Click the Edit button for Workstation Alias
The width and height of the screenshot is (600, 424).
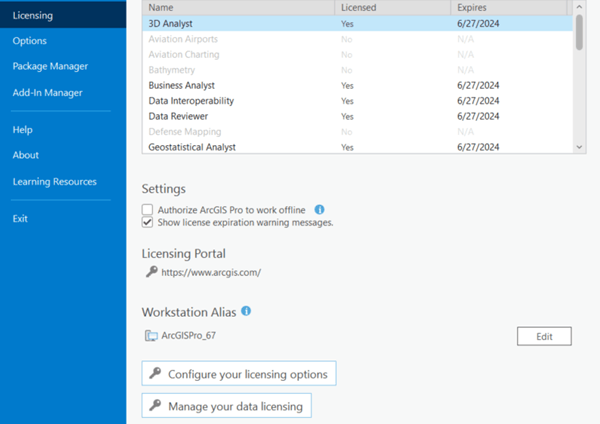tap(544, 336)
